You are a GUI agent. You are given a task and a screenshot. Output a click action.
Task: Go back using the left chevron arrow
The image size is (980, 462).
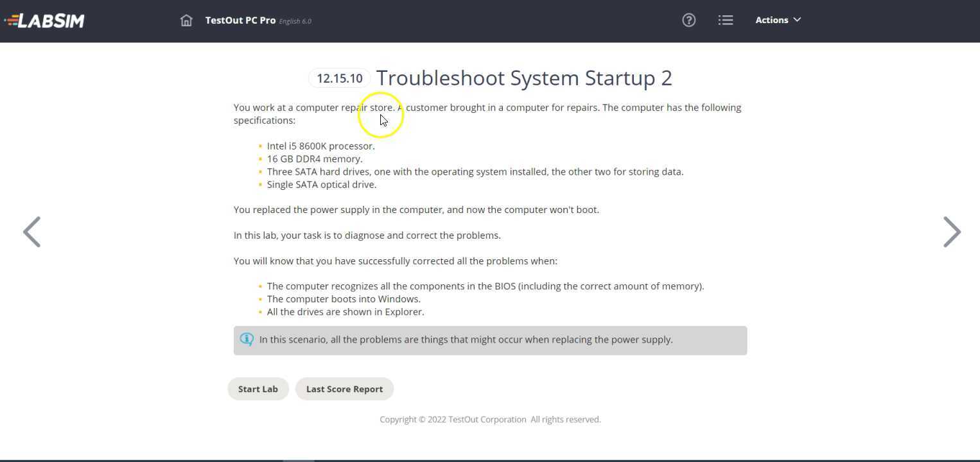(31, 232)
